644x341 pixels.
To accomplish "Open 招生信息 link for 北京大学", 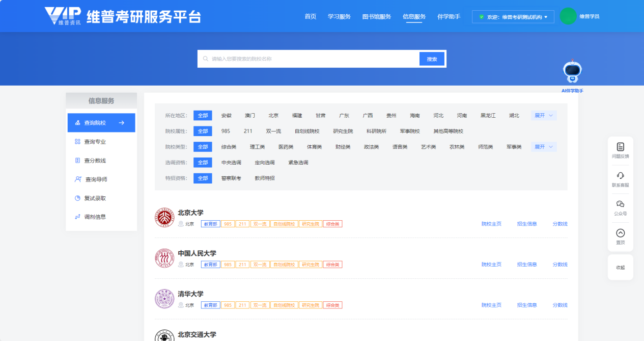I will tap(527, 224).
